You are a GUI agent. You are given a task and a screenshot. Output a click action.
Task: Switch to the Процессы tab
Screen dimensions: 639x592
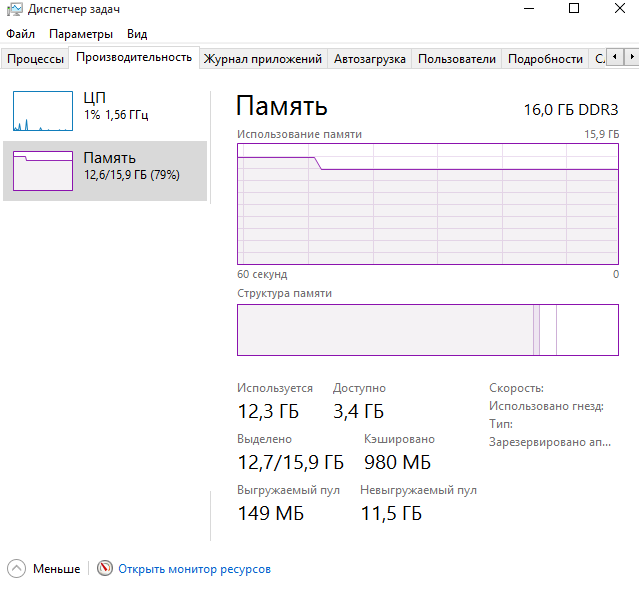[35, 59]
